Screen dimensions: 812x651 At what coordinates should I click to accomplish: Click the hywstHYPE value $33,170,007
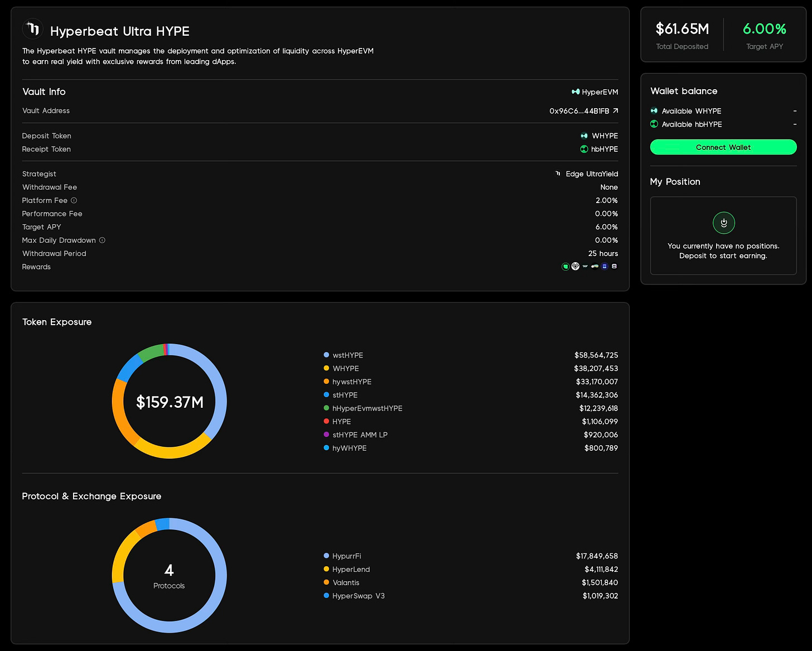[x=597, y=382]
